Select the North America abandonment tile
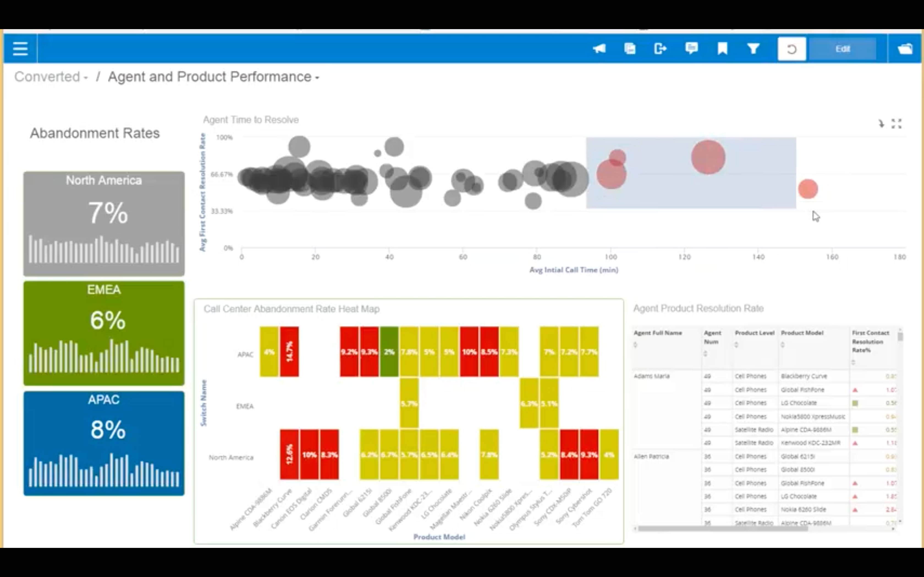Image resolution: width=924 pixels, height=577 pixels. click(104, 224)
